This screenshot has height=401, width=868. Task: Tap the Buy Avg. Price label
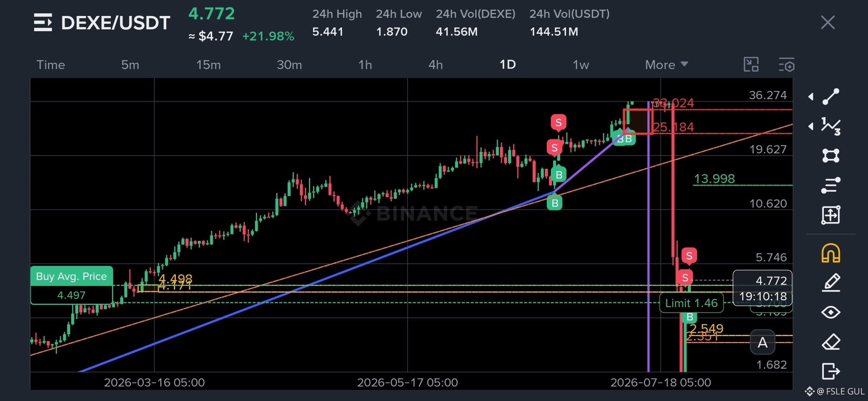click(71, 276)
